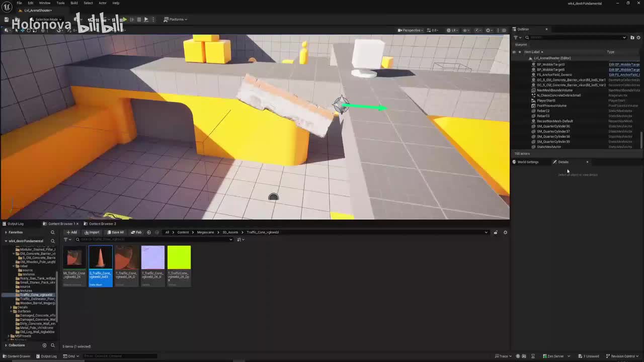
Task: Click the Save All button
Action: coord(115,232)
